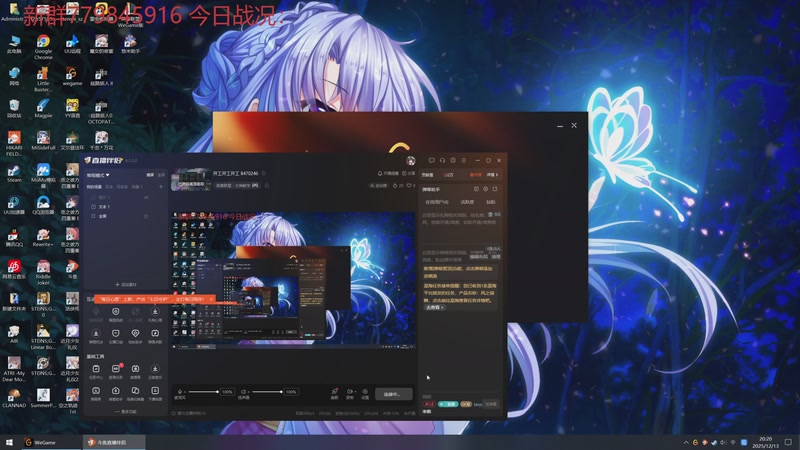Switch to WeGame in taskbar

pyautogui.click(x=51, y=442)
